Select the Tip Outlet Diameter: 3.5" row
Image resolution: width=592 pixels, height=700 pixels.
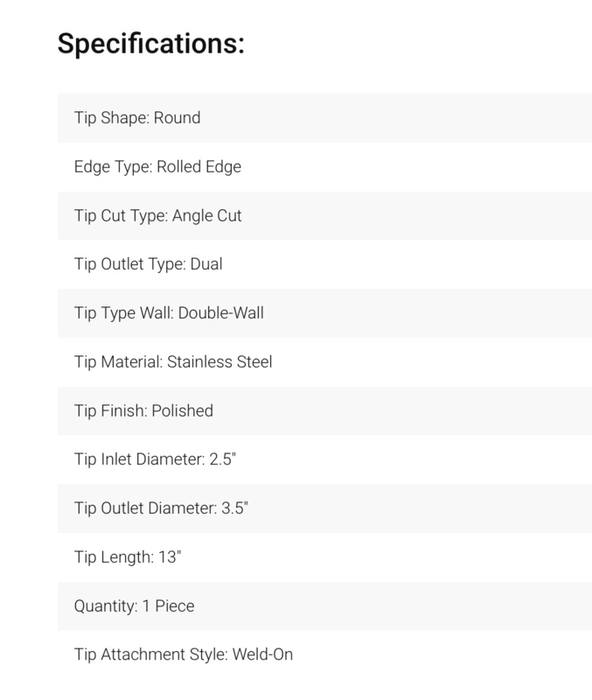324,508
